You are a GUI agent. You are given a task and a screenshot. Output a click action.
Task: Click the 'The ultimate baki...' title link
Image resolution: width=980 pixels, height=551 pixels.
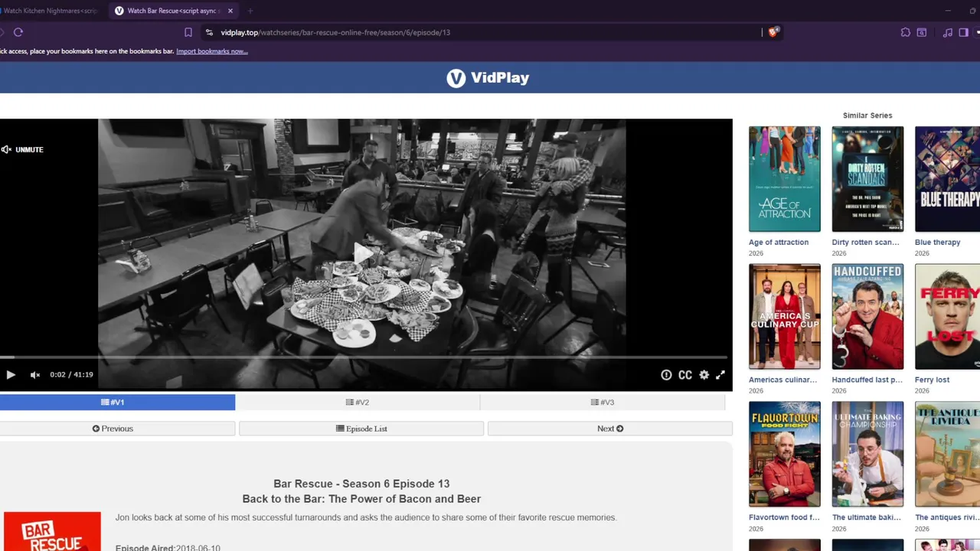[x=867, y=518]
